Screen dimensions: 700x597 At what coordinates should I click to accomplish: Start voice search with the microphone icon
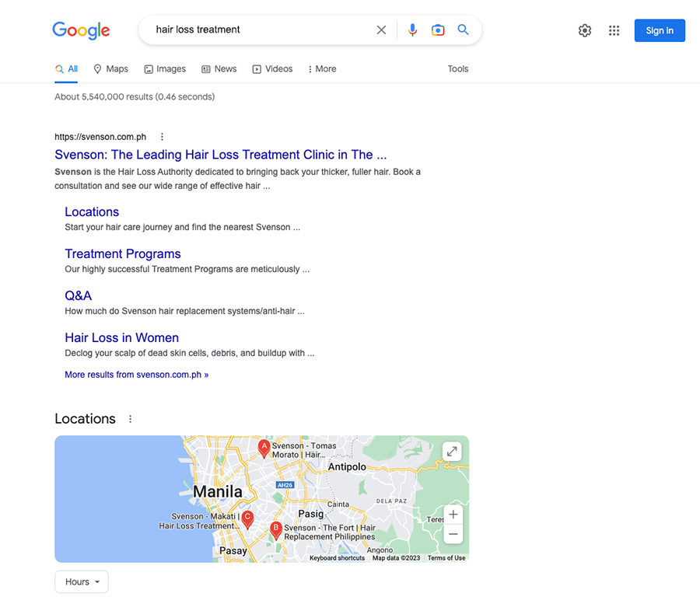pos(412,30)
